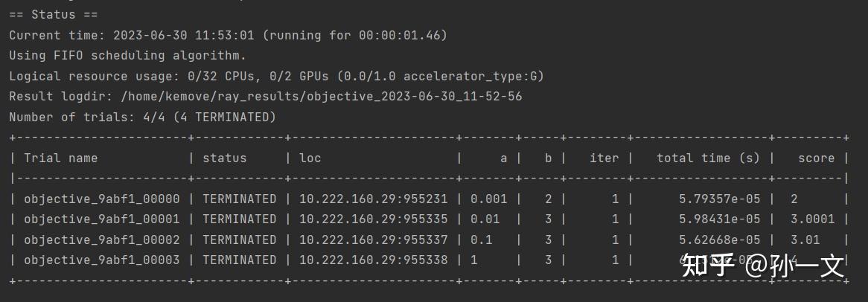Click trial name objective_9abf1_00000
Viewport: 868px width, 302px height.
[x=102, y=199]
